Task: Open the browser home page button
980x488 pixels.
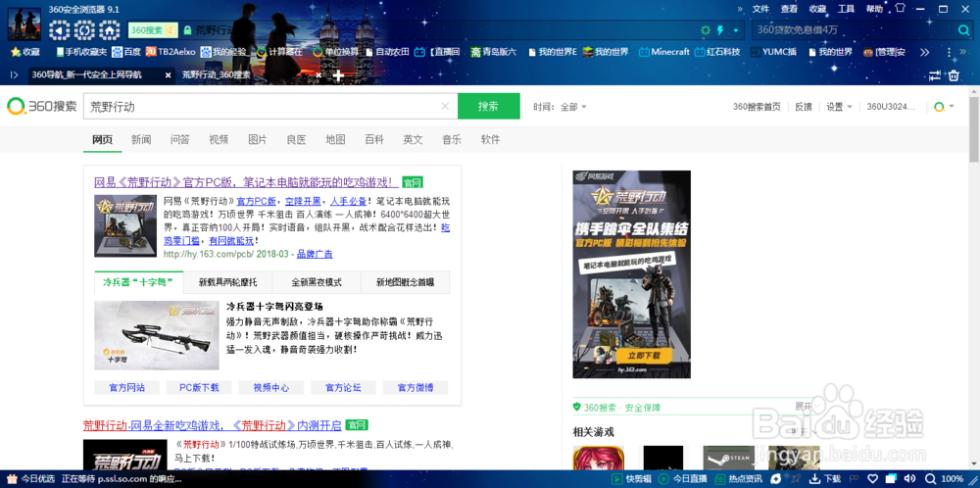Action: [109, 30]
